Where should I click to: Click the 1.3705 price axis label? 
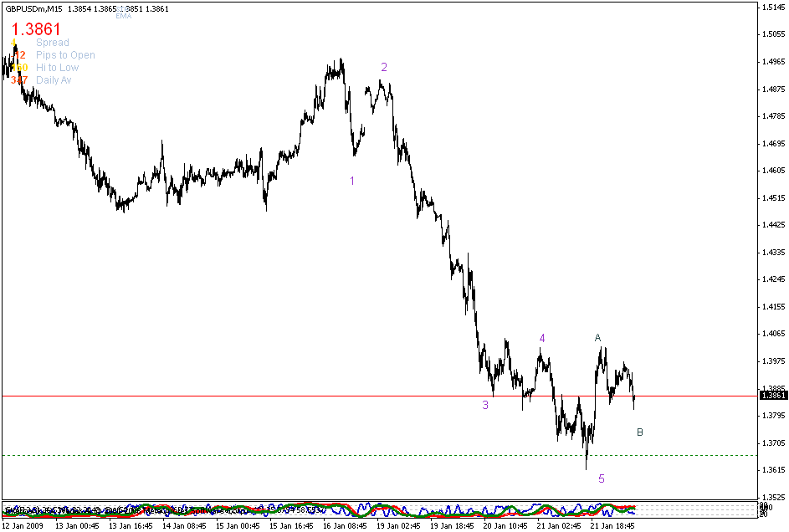(774, 443)
